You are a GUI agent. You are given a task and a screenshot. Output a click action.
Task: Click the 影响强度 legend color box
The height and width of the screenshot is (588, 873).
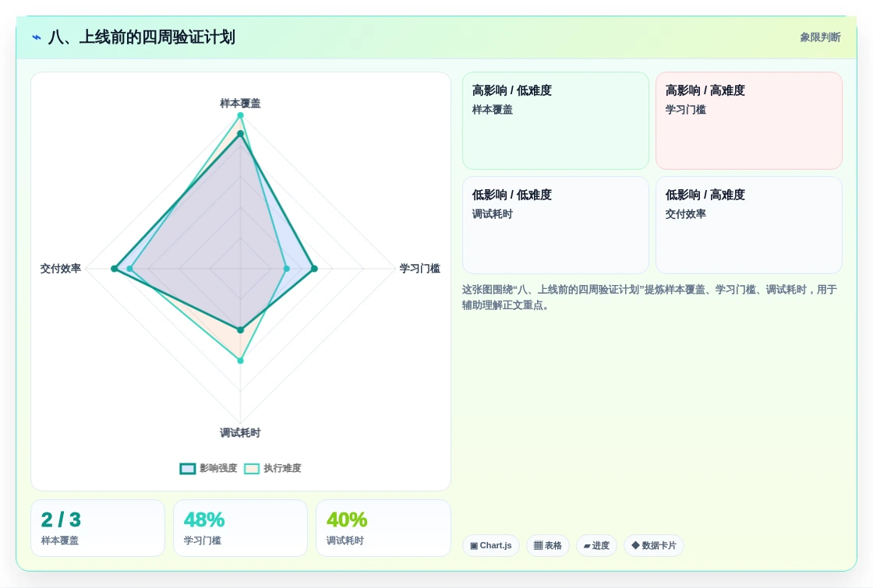[x=188, y=468]
